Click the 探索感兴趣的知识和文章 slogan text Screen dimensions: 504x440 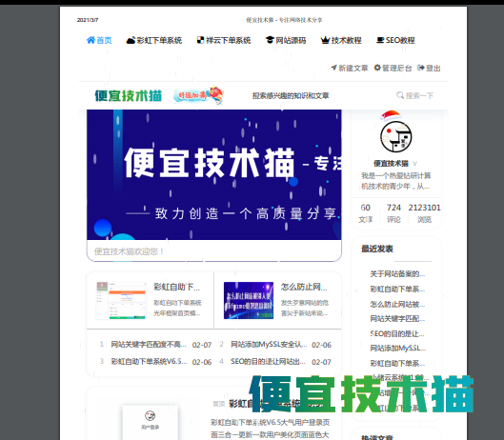(x=291, y=95)
